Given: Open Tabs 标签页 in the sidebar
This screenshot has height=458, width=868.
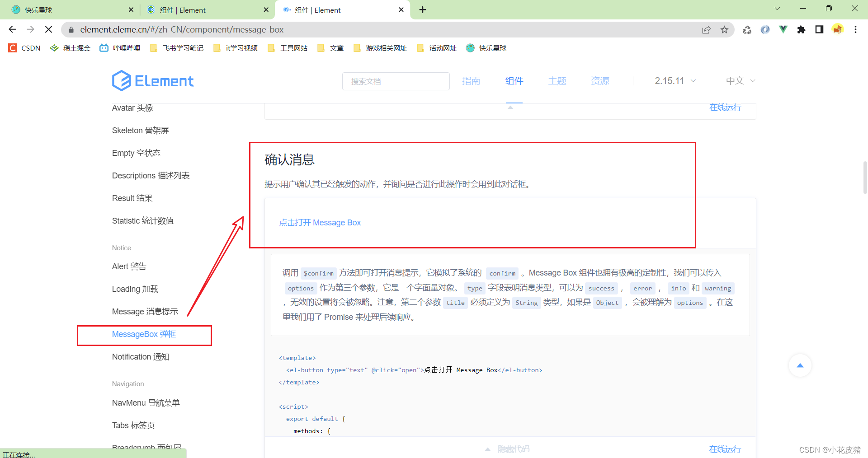Looking at the screenshot, I should pos(133,425).
